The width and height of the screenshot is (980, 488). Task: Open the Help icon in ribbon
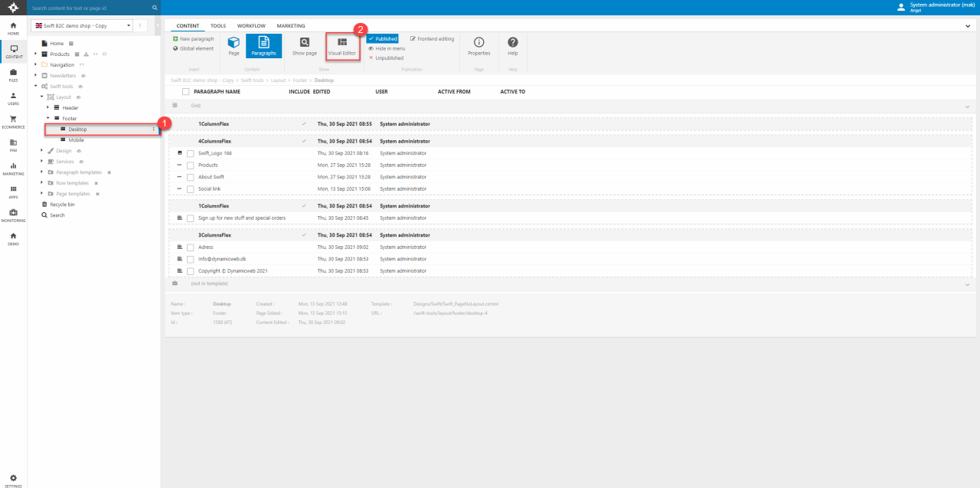click(512, 44)
